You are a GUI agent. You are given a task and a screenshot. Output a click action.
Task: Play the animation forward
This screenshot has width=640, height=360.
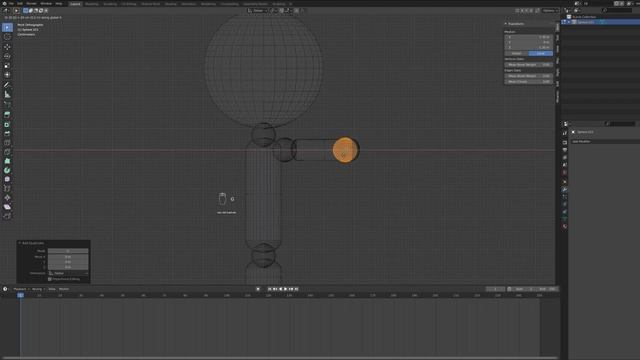point(285,289)
